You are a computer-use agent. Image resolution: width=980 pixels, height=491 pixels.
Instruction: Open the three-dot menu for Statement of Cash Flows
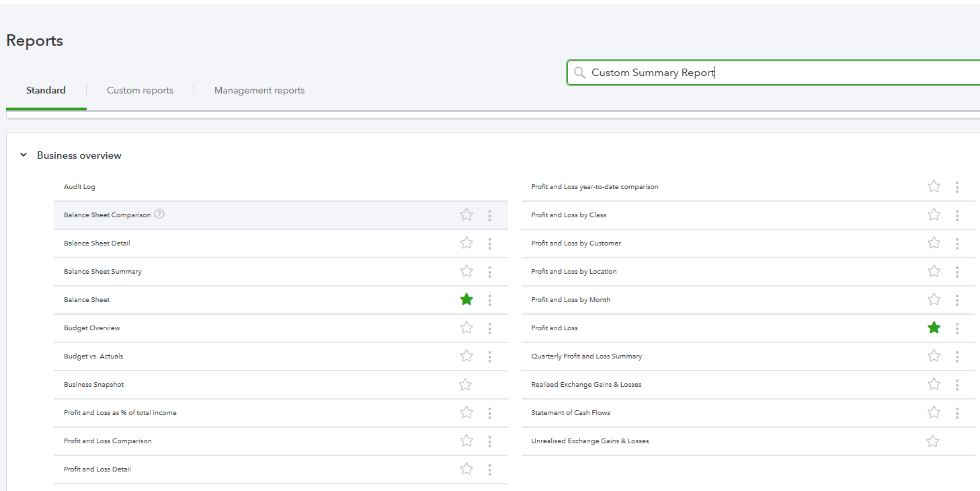(x=957, y=412)
